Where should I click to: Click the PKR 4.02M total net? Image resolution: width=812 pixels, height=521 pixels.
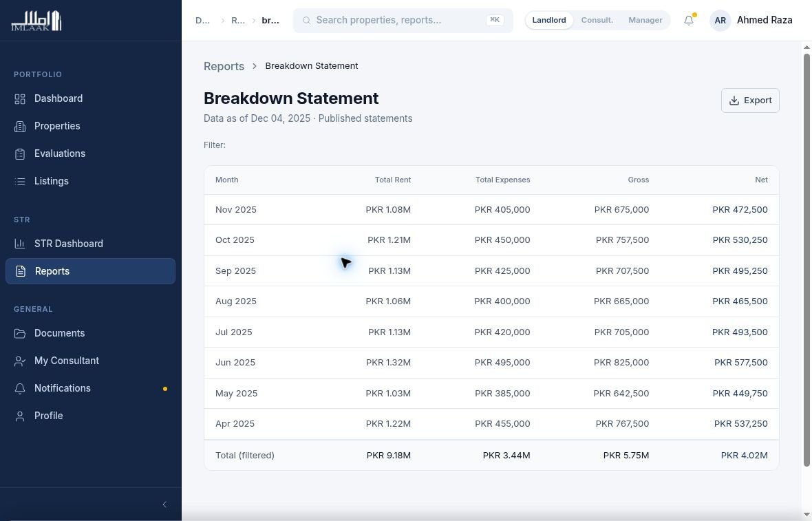coord(744,455)
